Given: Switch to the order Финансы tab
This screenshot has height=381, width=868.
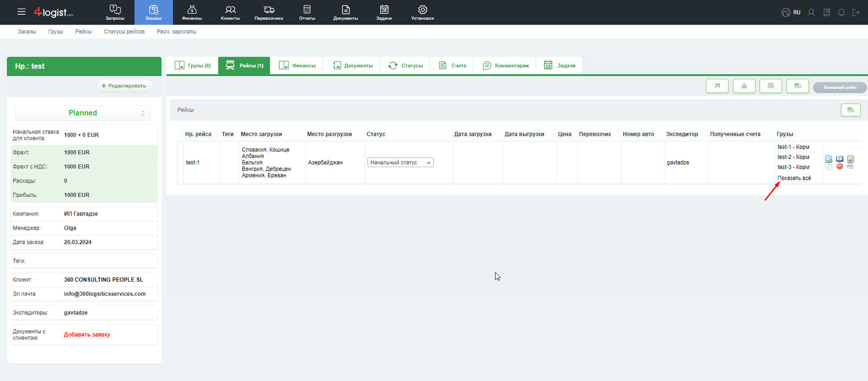Looking at the screenshot, I should point(297,65).
